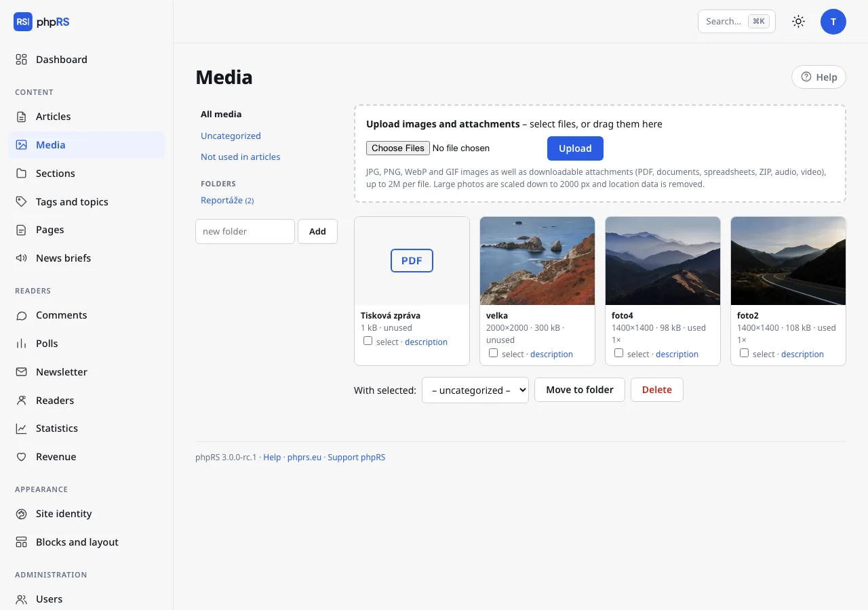Open the Articles menu item
868x610 pixels.
87,117
